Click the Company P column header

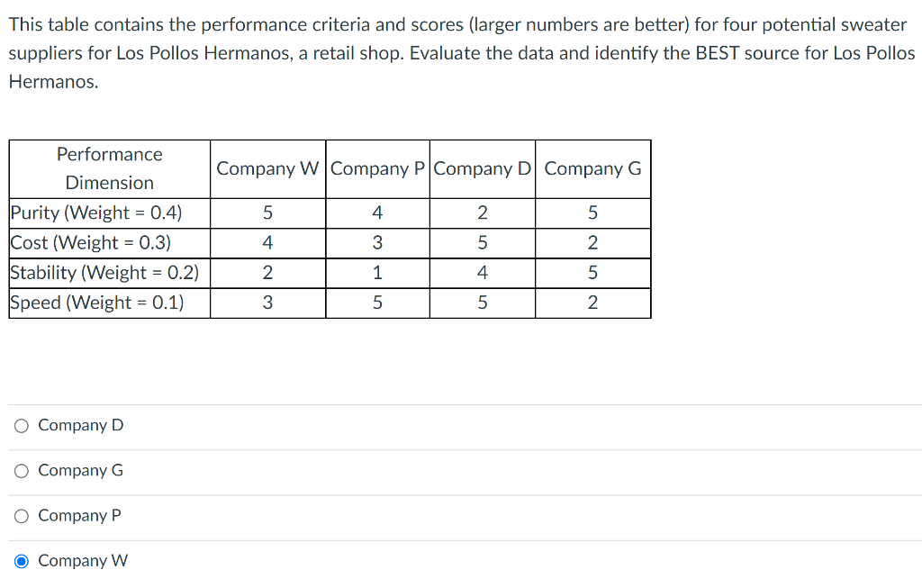click(x=377, y=168)
